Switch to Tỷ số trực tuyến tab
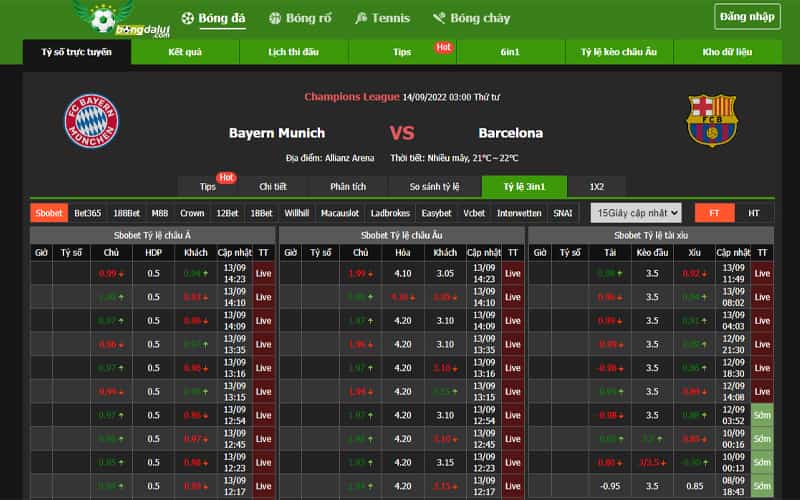Image resolution: width=800 pixels, height=500 pixels. point(77,52)
